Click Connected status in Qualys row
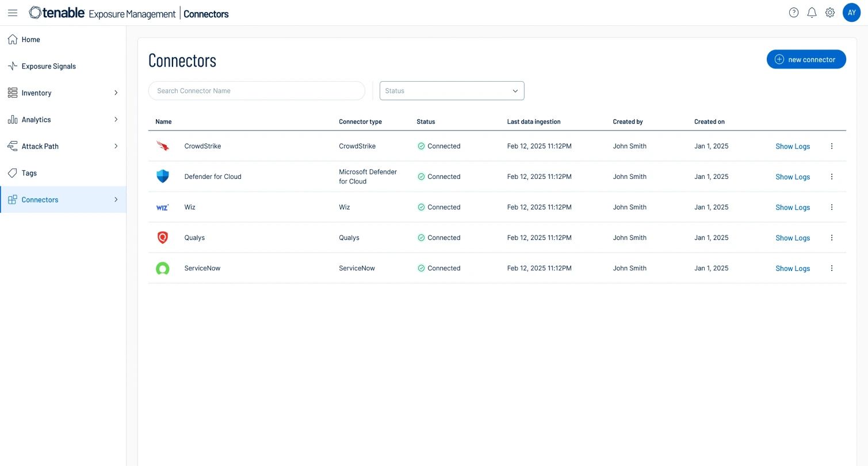This screenshot has height=466, width=868. tap(439, 238)
